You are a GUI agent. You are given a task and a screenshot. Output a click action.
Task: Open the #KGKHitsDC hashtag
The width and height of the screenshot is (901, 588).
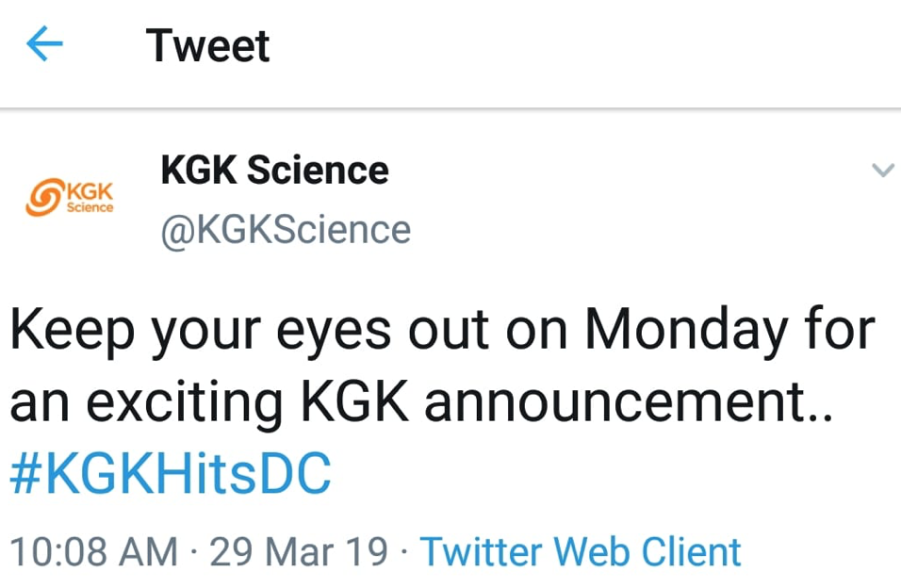point(171,476)
